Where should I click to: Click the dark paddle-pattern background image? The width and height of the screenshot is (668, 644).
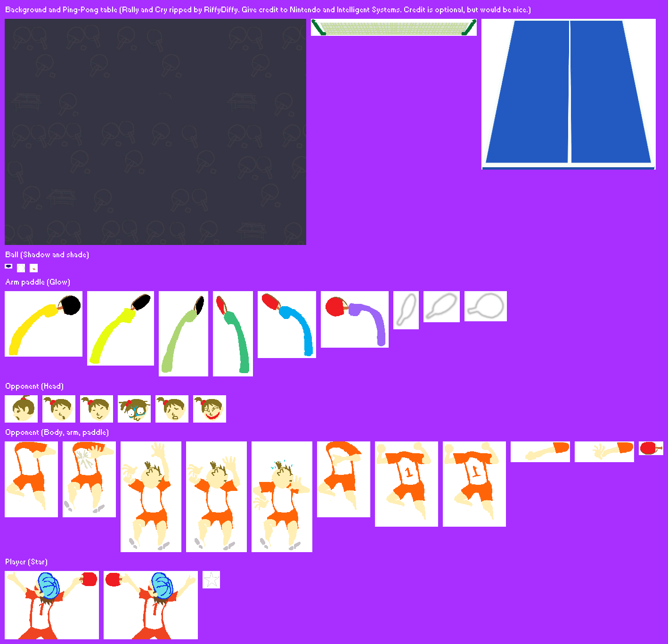(155, 132)
